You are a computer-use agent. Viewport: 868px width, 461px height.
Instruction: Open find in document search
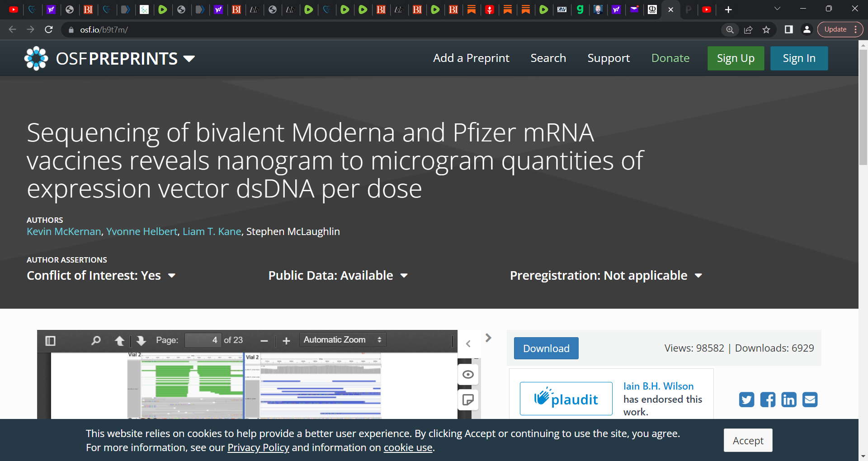pos(95,341)
